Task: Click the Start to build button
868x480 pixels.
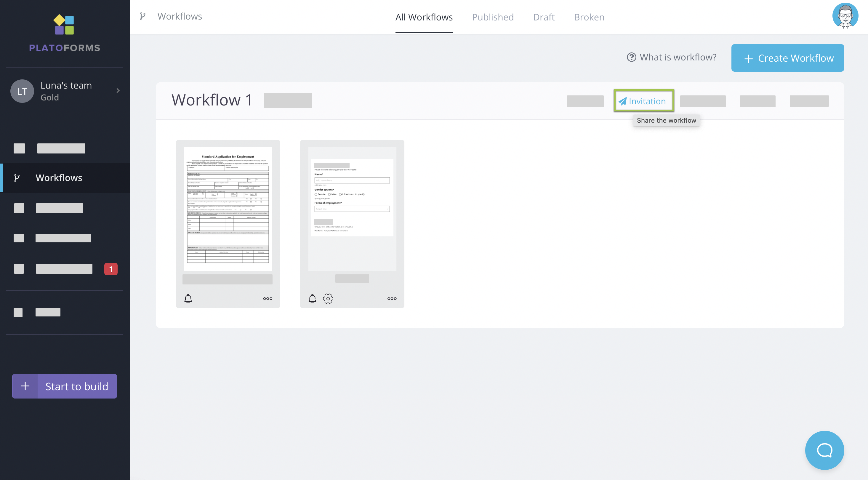Action: (x=64, y=386)
